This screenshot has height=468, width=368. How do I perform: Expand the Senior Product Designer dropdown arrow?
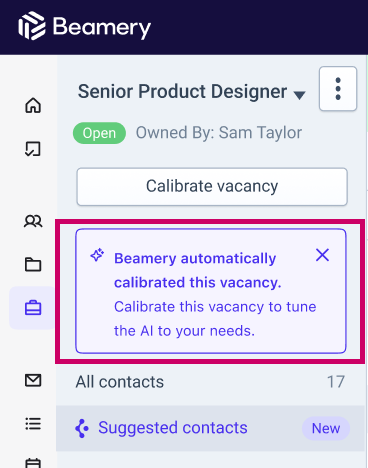[299, 95]
